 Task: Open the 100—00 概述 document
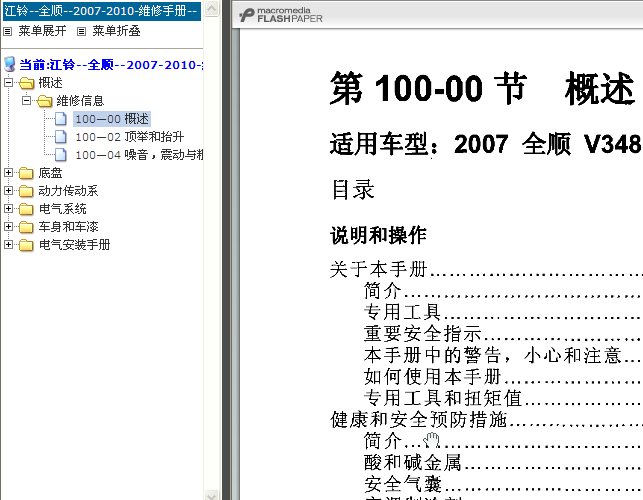tap(112, 119)
